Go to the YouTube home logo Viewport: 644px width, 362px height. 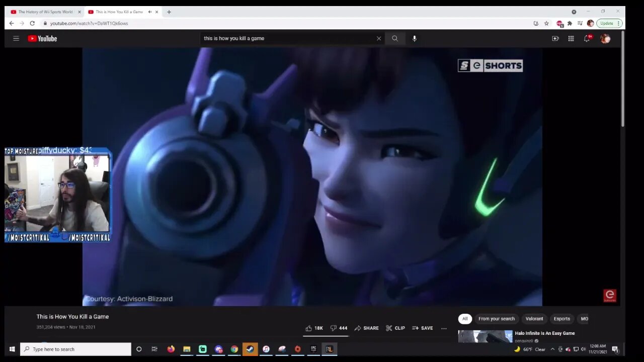43,38
